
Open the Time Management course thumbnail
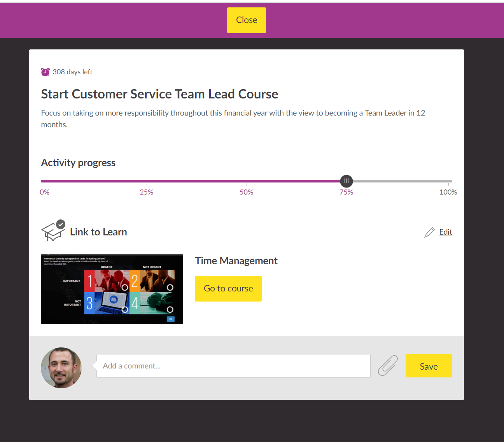[x=112, y=289]
